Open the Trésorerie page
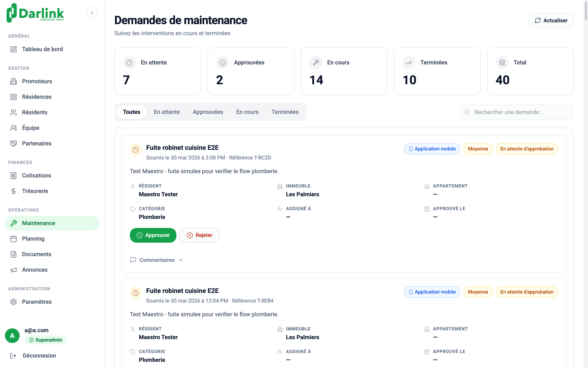Viewport: 588px width, 368px height. [x=52, y=191]
